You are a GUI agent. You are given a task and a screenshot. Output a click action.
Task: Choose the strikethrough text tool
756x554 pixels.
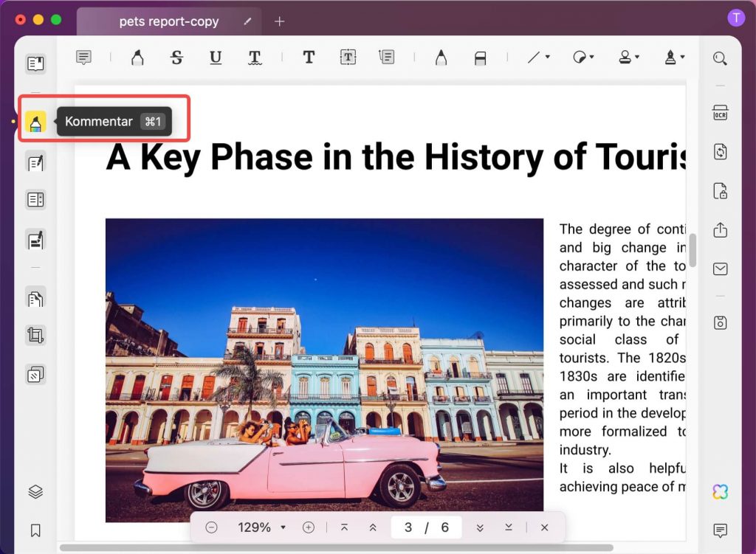(x=177, y=58)
